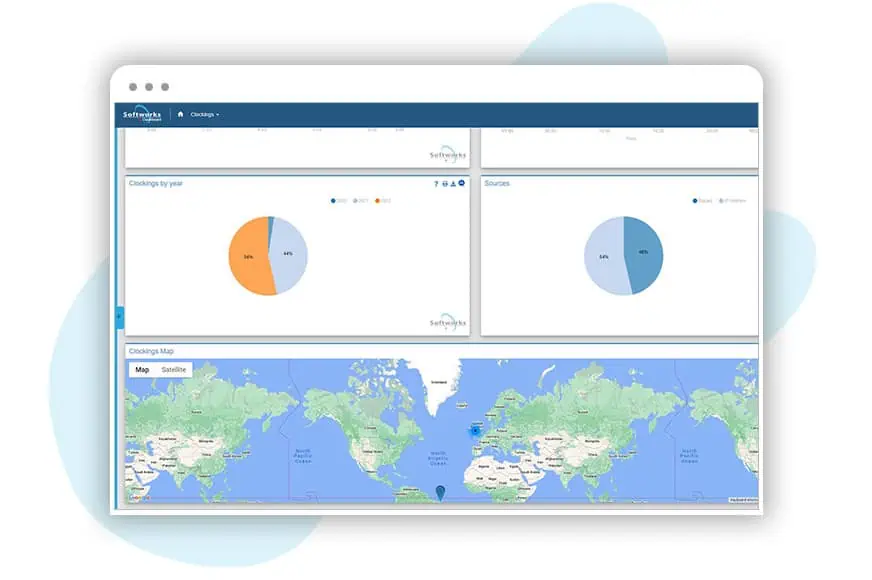The width and height of the screenshot is (872, 580).
Task: Click the orange 54% pie slice
Action: coord(246,258)
